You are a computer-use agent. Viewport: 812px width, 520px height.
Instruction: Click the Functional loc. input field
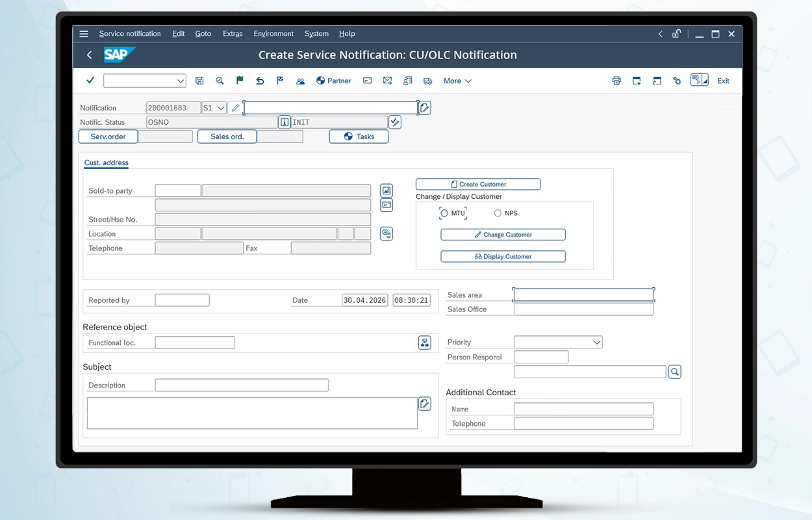point(195,343)
